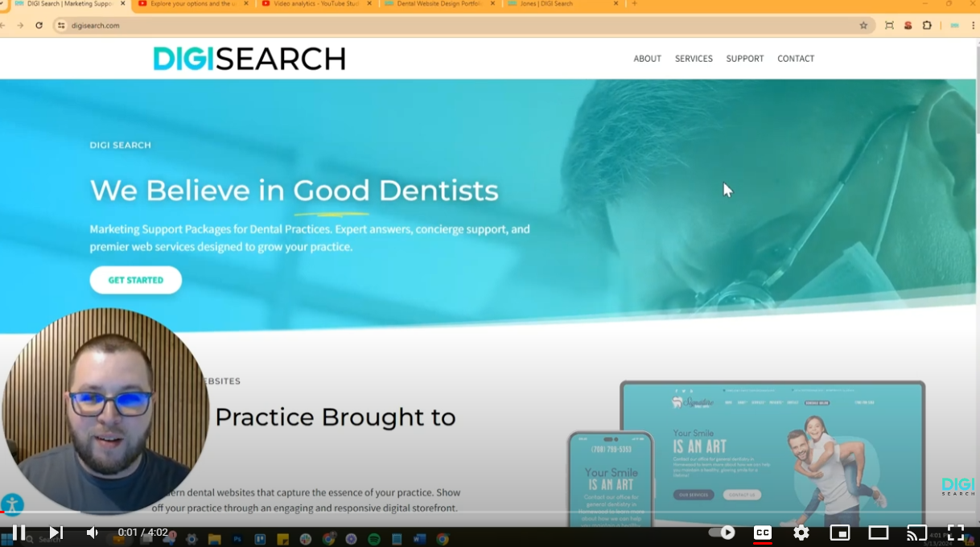Close the Jones DIGI Search tab
The width and height of the screenshot is (980, 547).
click(616, 4)
